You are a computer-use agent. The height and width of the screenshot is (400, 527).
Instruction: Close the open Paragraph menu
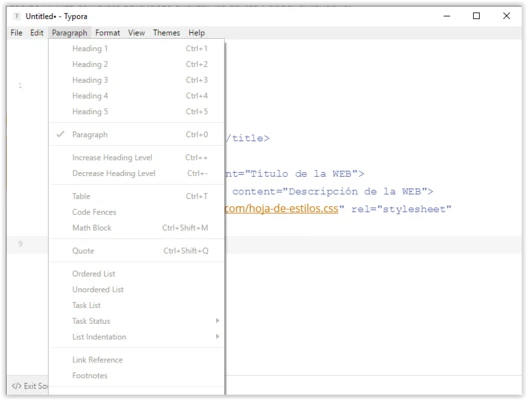(70, 33)
